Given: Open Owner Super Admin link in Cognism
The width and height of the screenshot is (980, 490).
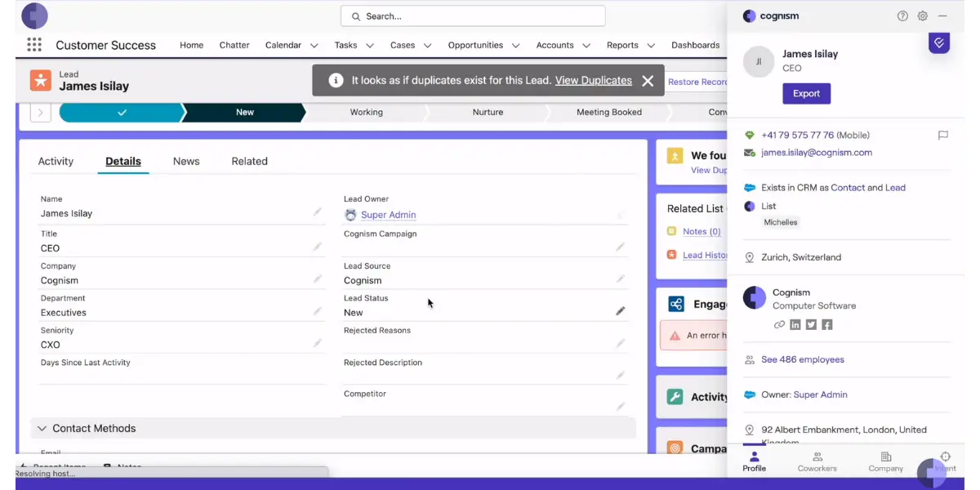Looking at the screenshot, I should coord(821,394).
